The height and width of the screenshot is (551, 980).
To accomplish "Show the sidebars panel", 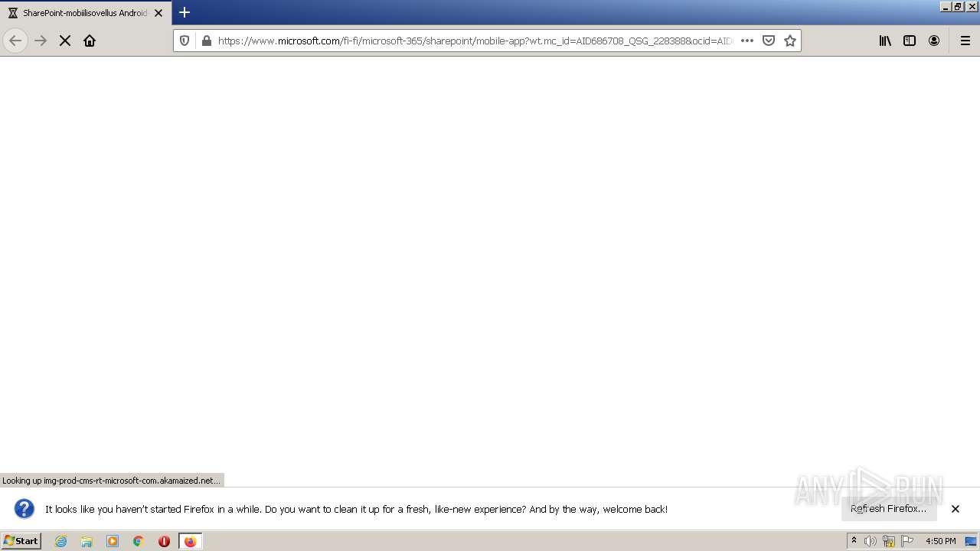I will click(910, 41).
